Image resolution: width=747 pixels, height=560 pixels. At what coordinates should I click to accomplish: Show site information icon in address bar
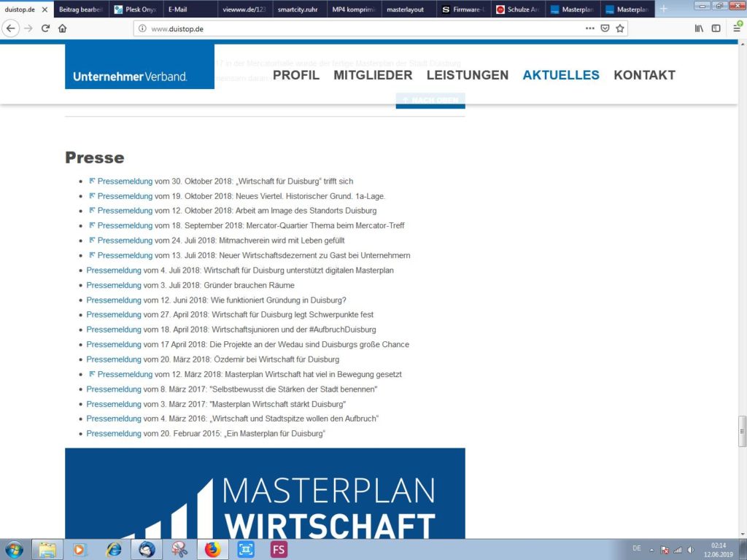[142, 28]
